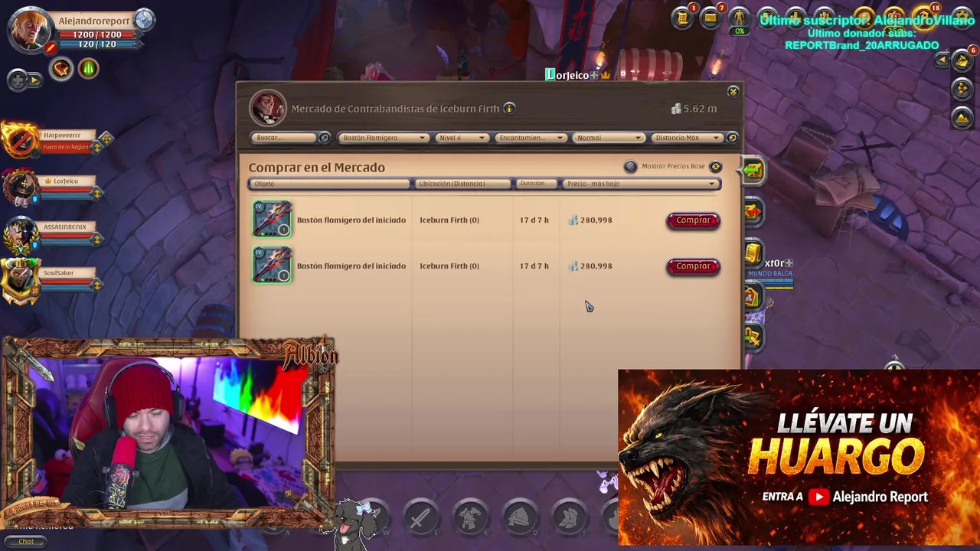
Task: Open the mountain world map icon
Action: 962,117
